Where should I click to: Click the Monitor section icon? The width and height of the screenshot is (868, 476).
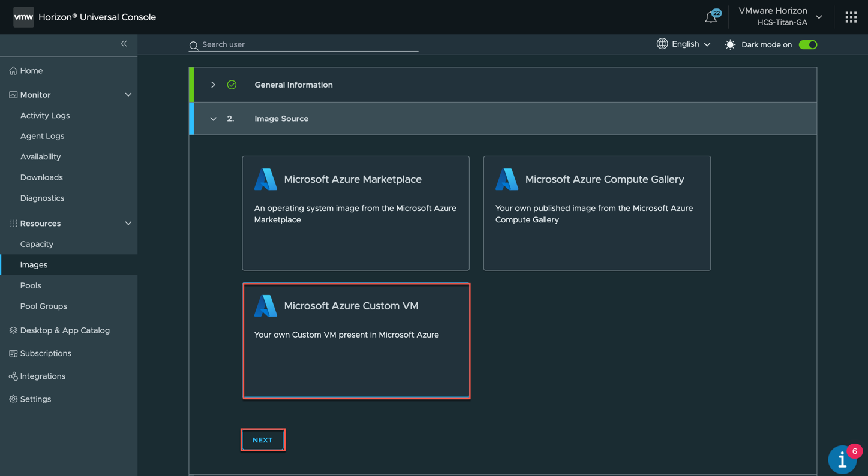(x=13, y=95)
